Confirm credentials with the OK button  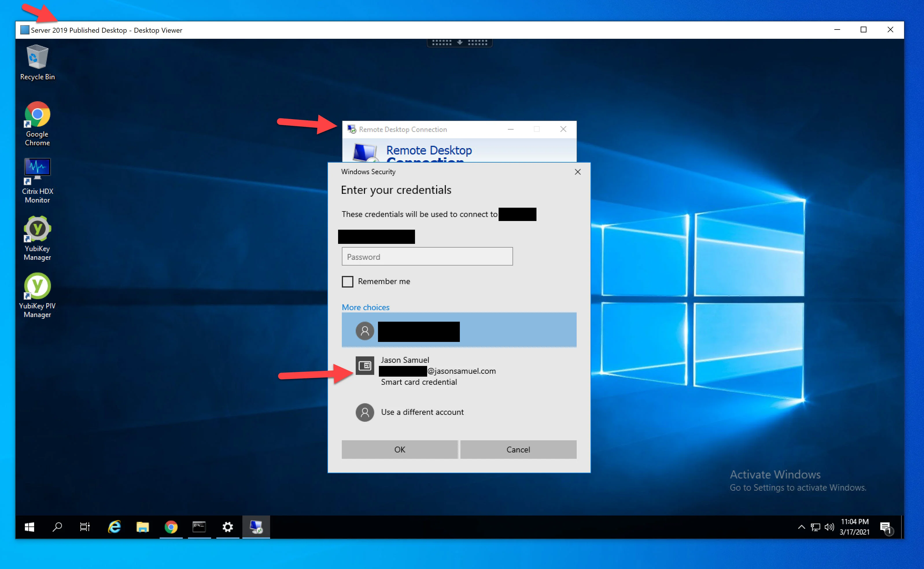400,449
